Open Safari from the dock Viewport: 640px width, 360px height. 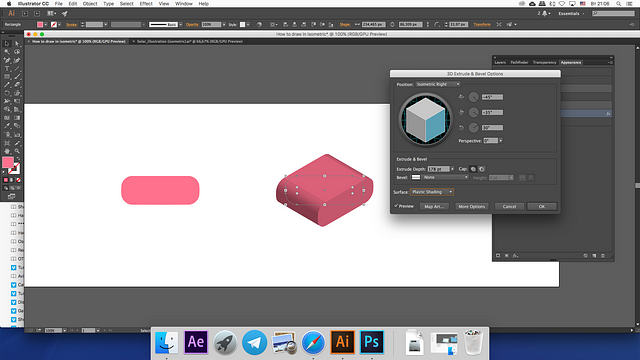(313, 342)
